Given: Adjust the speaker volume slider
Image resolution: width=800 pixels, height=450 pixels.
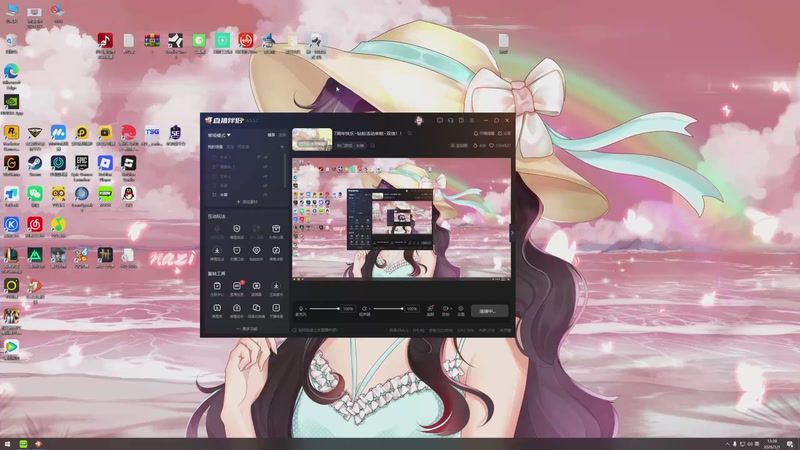Looking at the screenshot, I should tap(388, 309).
